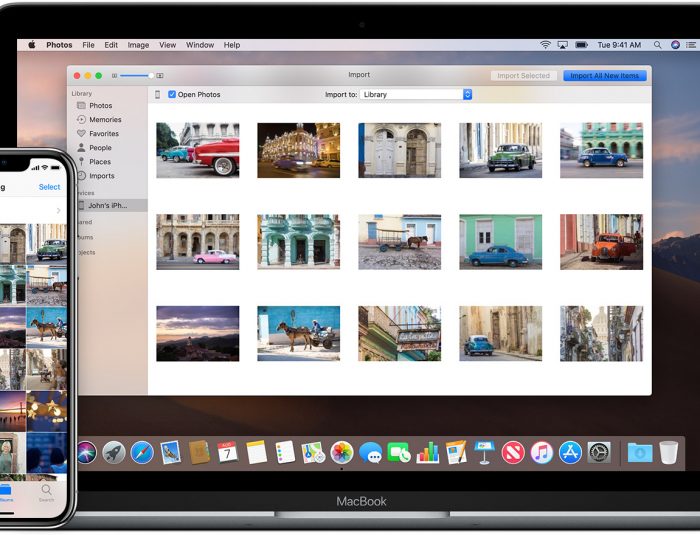The image size is (700, 535).
Task: Uncheck Open Photos checkbox
Action: 172,94
